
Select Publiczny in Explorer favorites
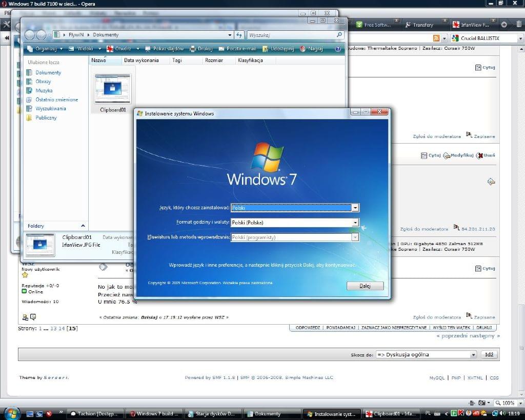[46, 117]
